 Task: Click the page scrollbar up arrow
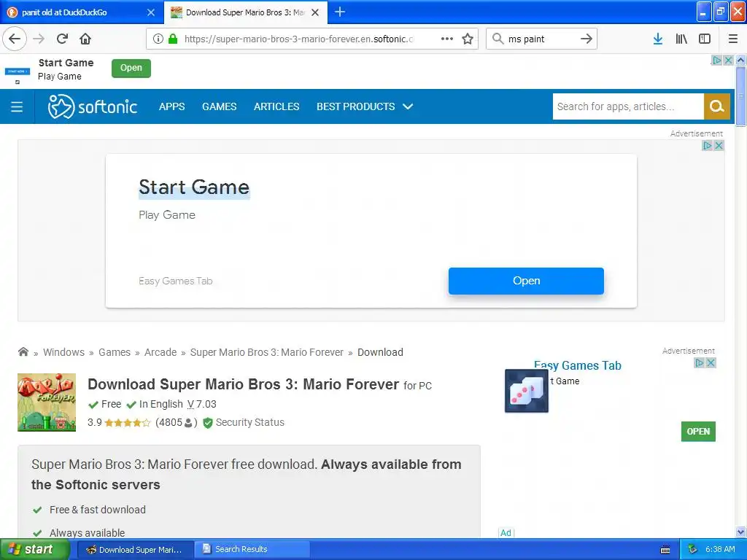coord(740,60)
